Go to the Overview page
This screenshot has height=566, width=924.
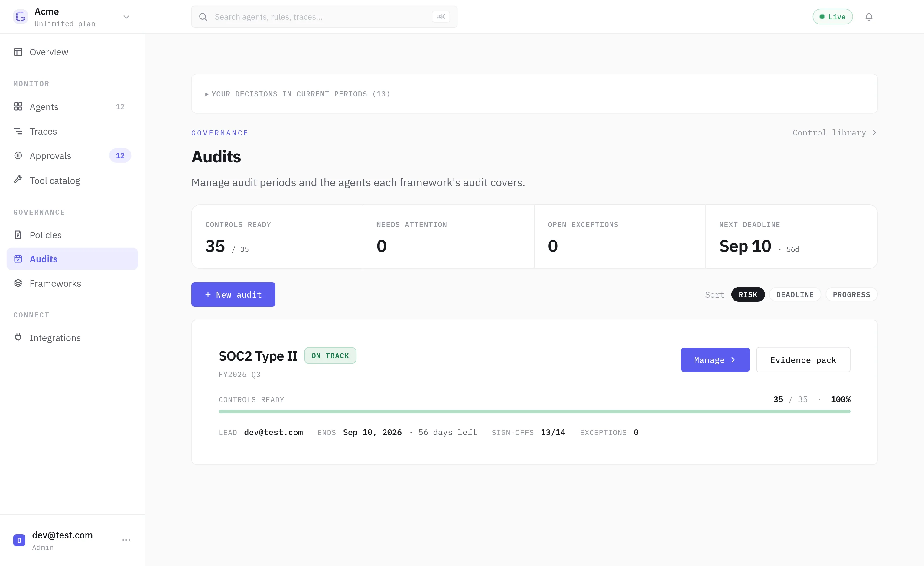(72, 52)
